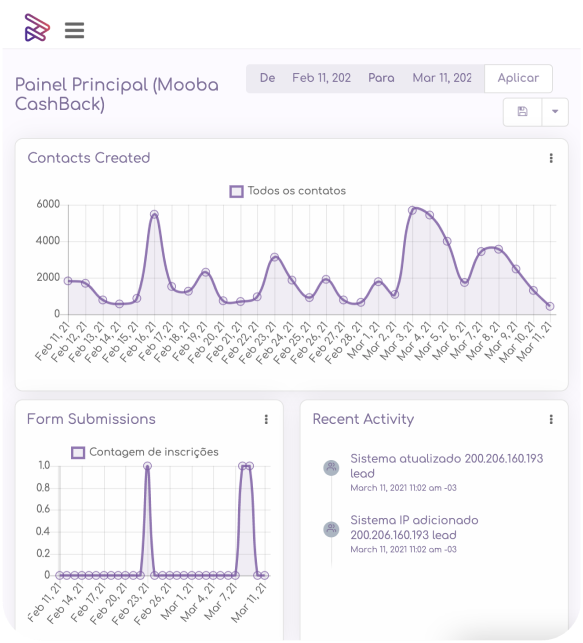Open Form Submissions widget options menu
Viewport: 583px width, 643px height.
point(266,419)
